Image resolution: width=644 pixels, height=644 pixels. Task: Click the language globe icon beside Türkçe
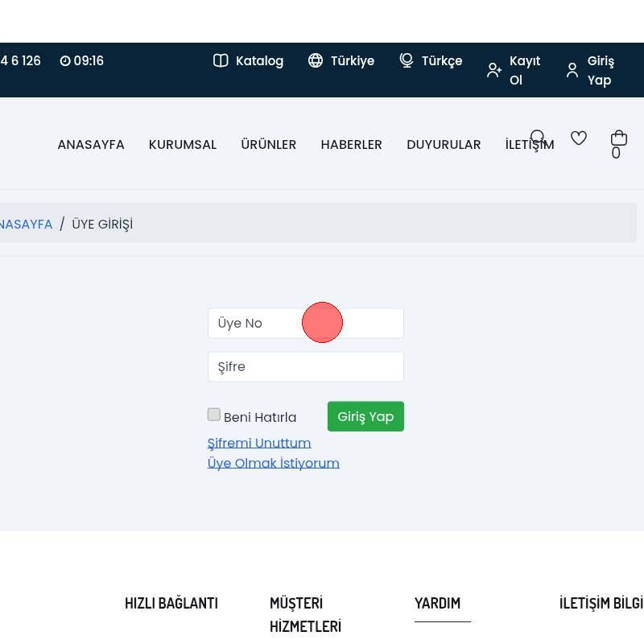point(407,61)
